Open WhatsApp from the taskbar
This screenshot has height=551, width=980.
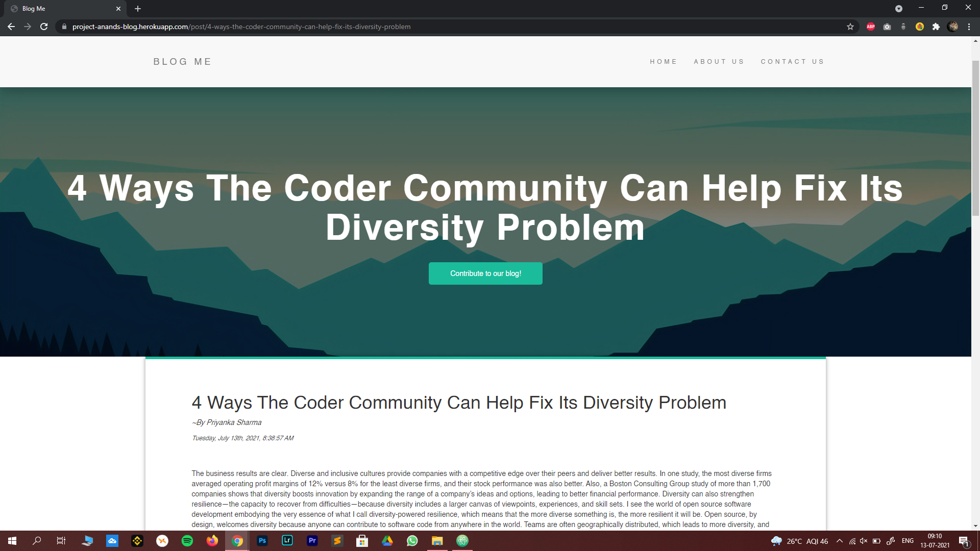[412, 541]
